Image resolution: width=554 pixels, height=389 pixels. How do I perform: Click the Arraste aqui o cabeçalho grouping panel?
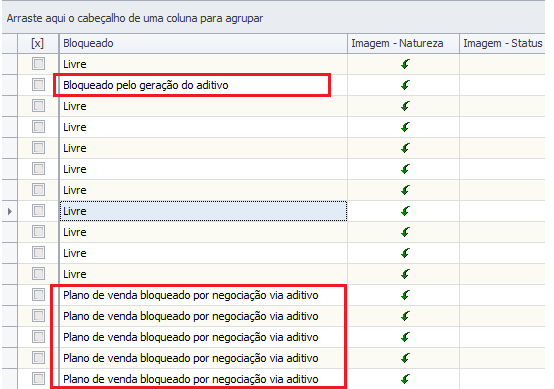273,18
